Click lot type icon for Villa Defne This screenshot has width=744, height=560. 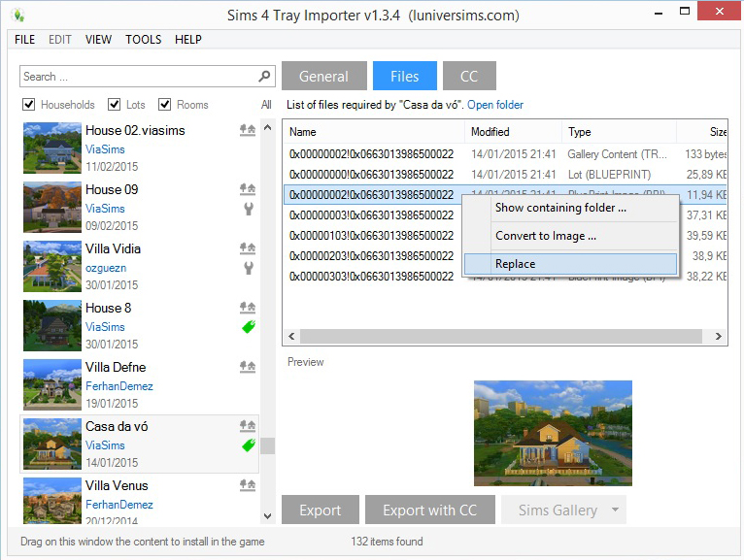(x=248, y=367)
